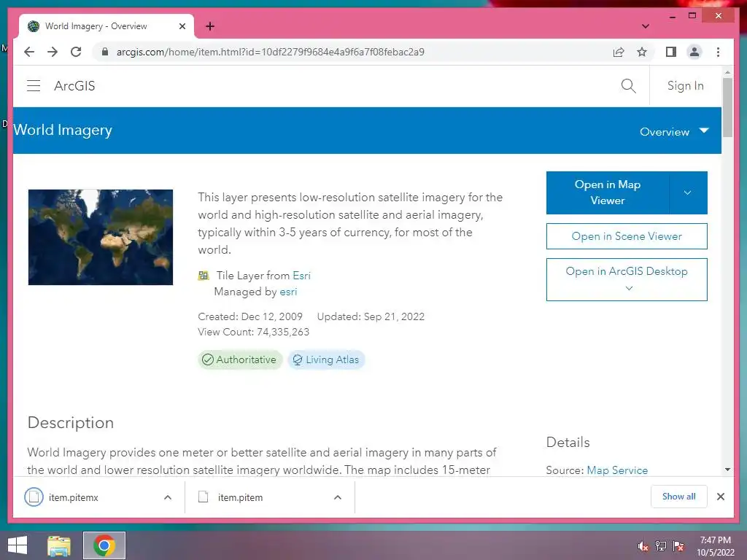Click the share this page icon
The height and width of the screenshot is (560, 747).
619,52
